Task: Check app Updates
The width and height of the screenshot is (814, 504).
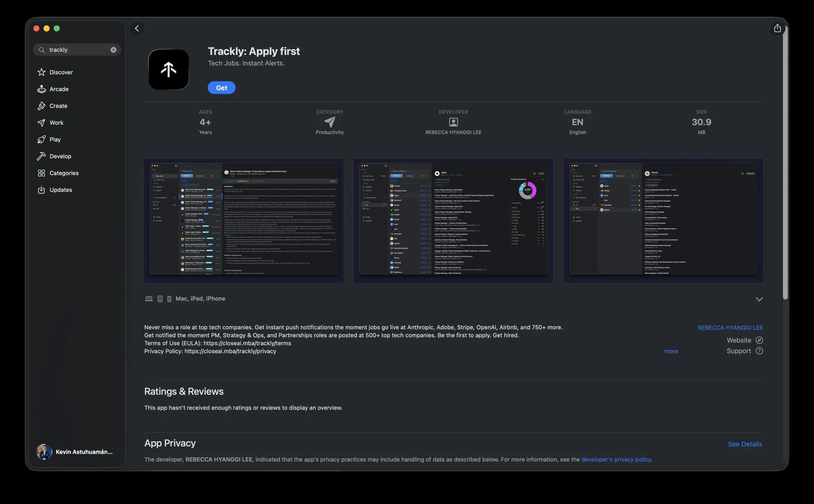Action: pos(60,190)
